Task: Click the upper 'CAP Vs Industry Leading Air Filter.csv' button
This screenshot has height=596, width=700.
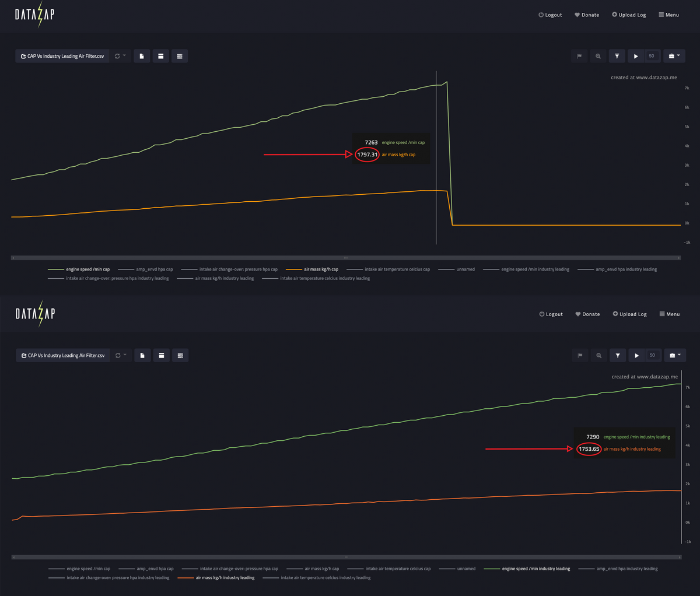Action: [62, 56]
